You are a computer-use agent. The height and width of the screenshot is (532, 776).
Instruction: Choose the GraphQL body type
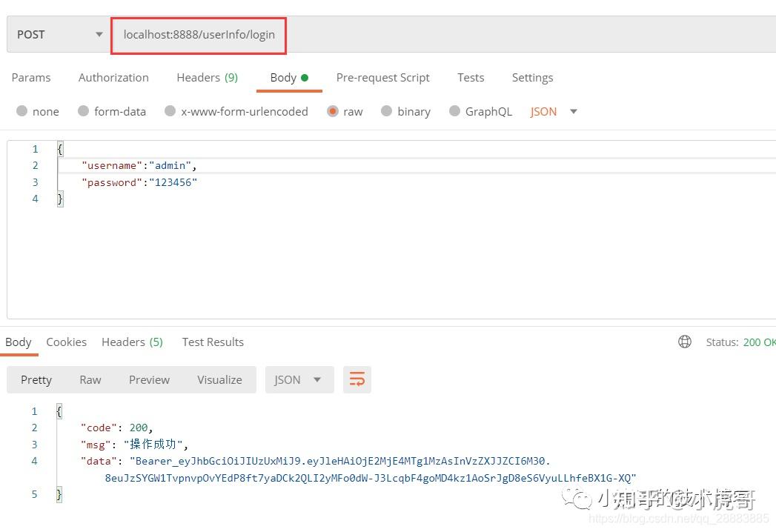480,111
